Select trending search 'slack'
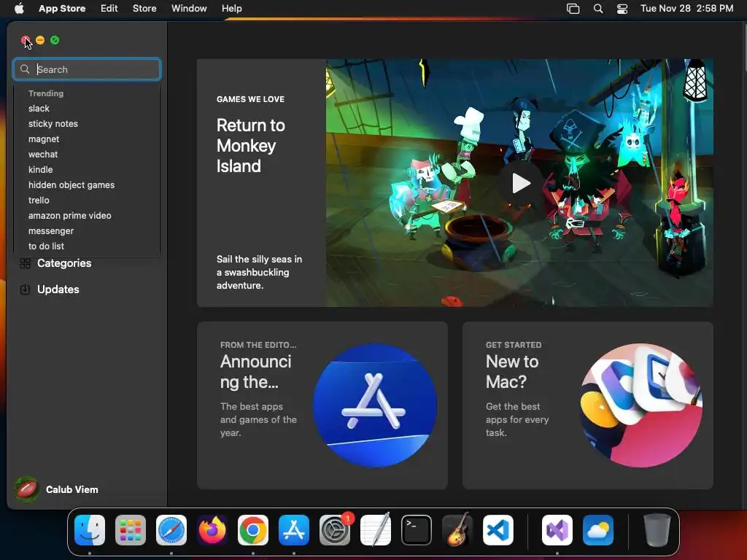Screen dimensions: 747x560 pos(39,109)
